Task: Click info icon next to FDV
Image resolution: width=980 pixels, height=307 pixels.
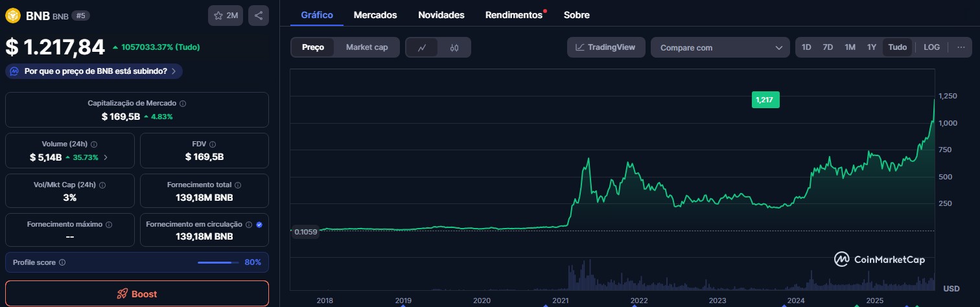Action: pyautogui.click(x=213, y=144)
